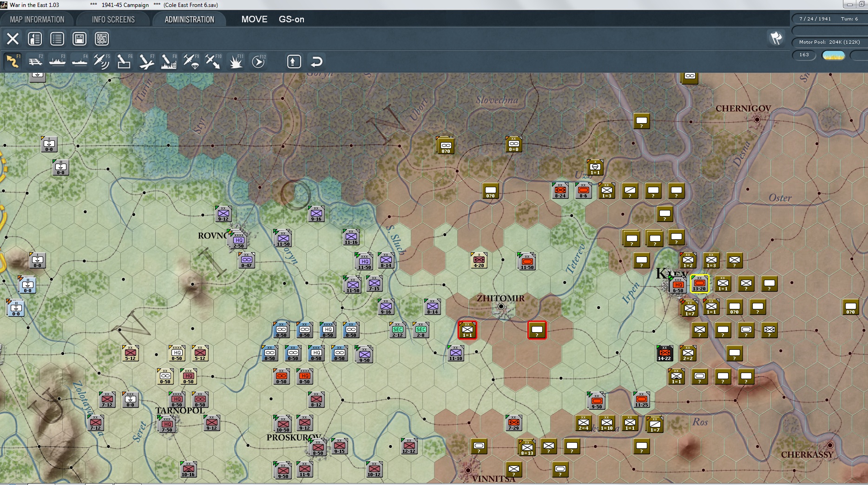Click the weather indicator beside 163
Viewport: 868px width, 485px height.
coord(834,55)
